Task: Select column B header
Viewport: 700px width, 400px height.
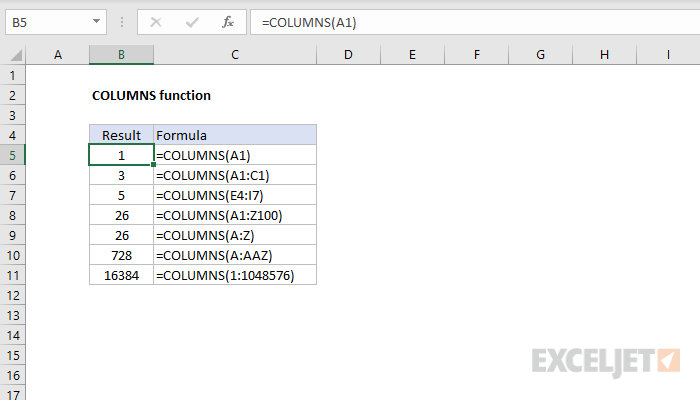Action: tap(121, 54)
